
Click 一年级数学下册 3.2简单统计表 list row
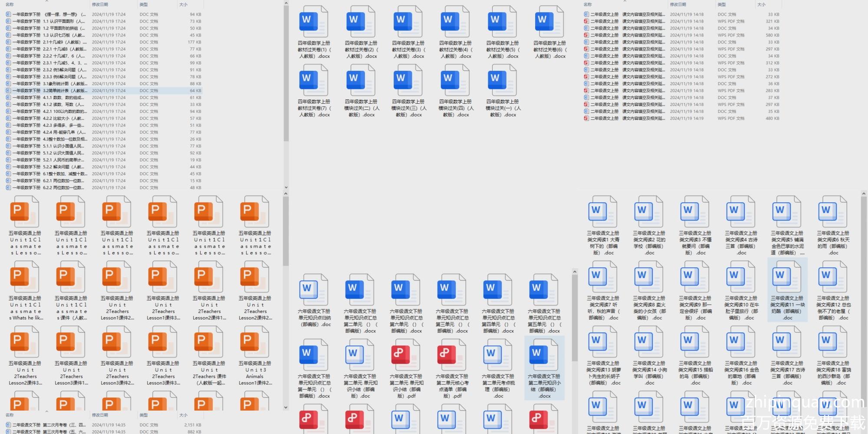click(65, 91)
